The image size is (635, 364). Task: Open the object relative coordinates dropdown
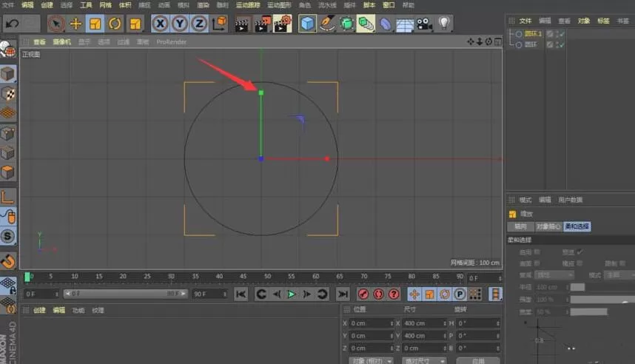pyautogui.click(x=371, y=360)
